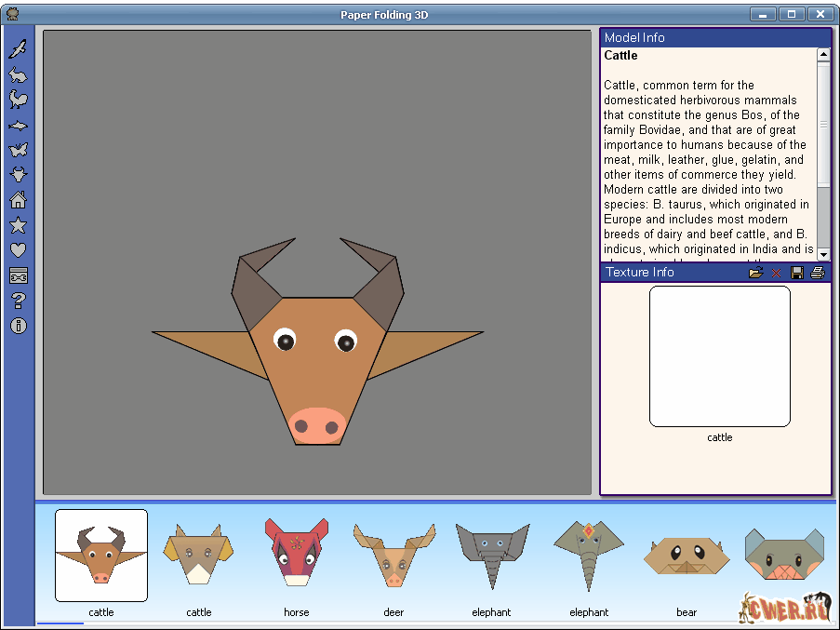
Task: Open the fish models category
Action: [x=18, y=125]
